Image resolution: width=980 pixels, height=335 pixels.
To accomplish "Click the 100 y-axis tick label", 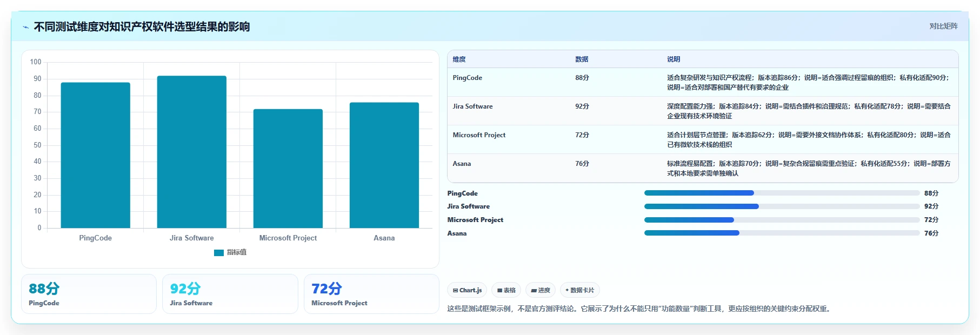I will coord(36,62).
